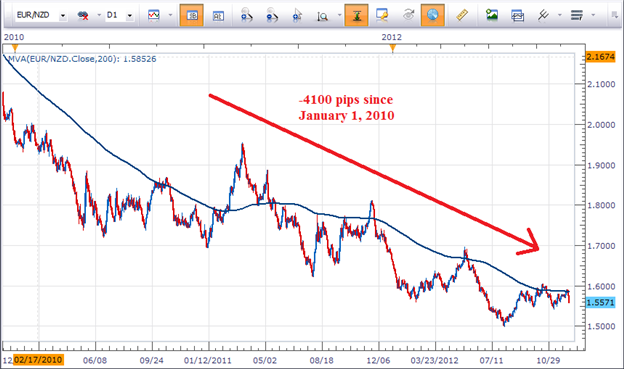Click the 10/29 date axis label
The height and width of the screenshot is (369, 624).
click(x=548, y=361)
